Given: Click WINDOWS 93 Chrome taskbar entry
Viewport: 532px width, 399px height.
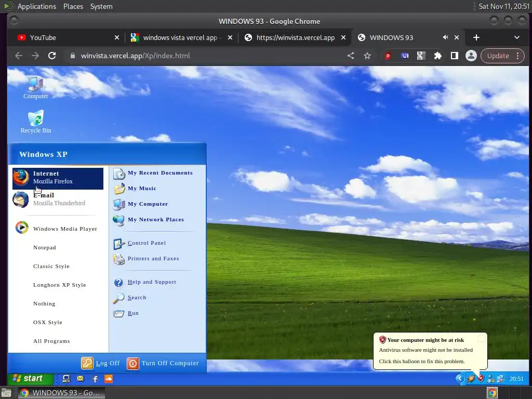Looking at the screenshot, I should pos(61,393).
